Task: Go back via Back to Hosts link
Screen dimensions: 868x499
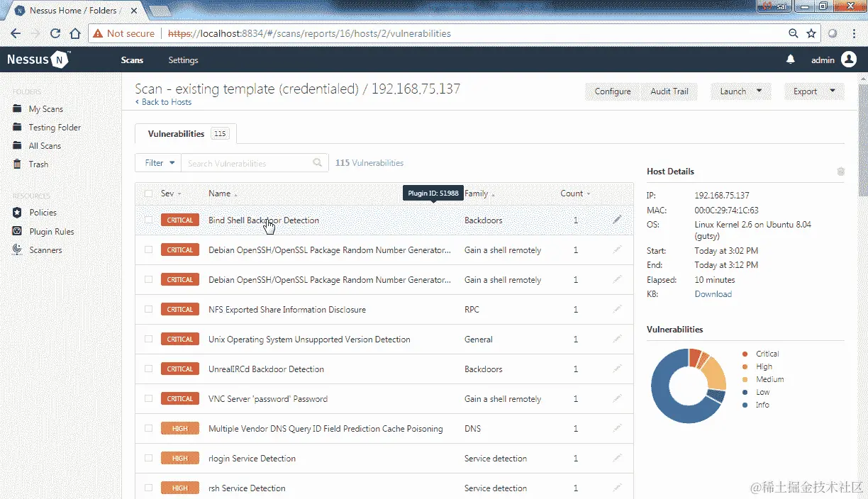Action: tap(163, 102)
